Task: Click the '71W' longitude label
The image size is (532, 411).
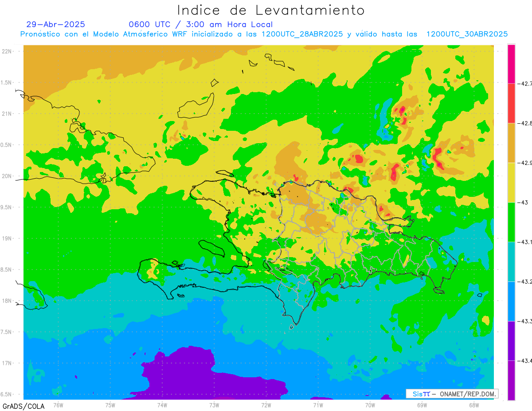Action: (318, 405)
